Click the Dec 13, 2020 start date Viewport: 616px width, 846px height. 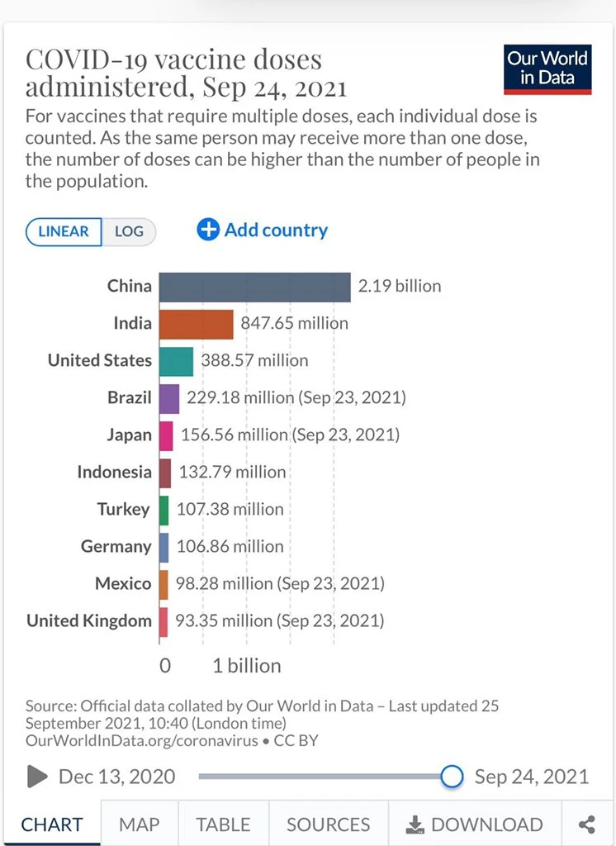tap(116, 777)
